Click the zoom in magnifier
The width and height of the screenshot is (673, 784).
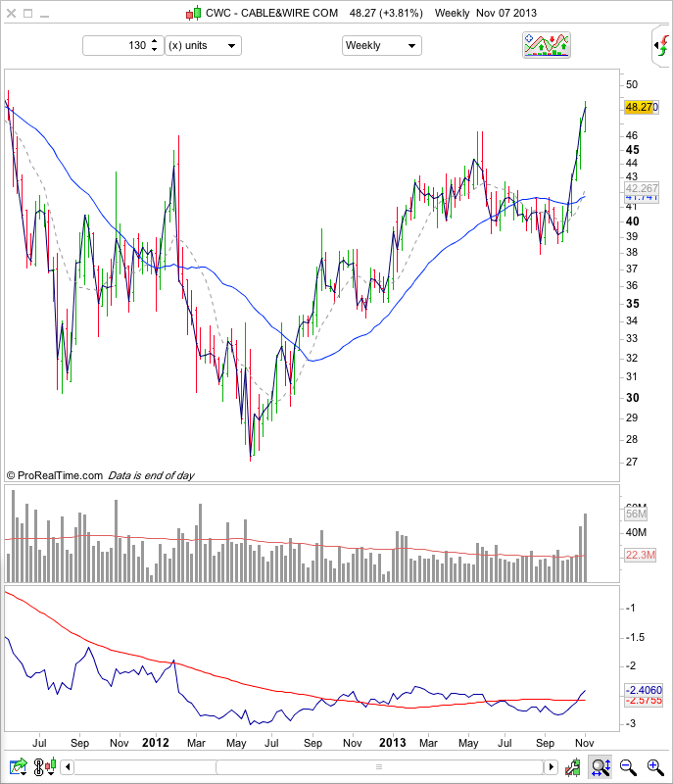click(x=655, y=767)
